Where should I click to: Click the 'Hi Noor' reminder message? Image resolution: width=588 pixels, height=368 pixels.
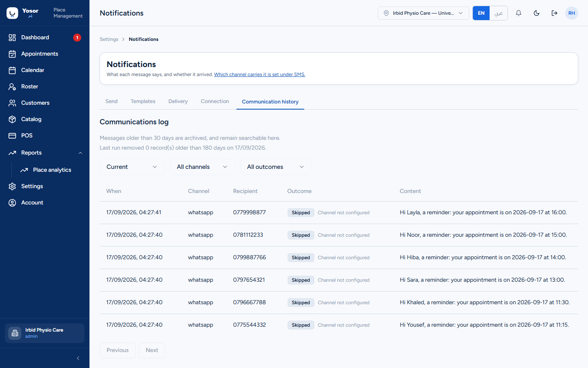[483, 235]
